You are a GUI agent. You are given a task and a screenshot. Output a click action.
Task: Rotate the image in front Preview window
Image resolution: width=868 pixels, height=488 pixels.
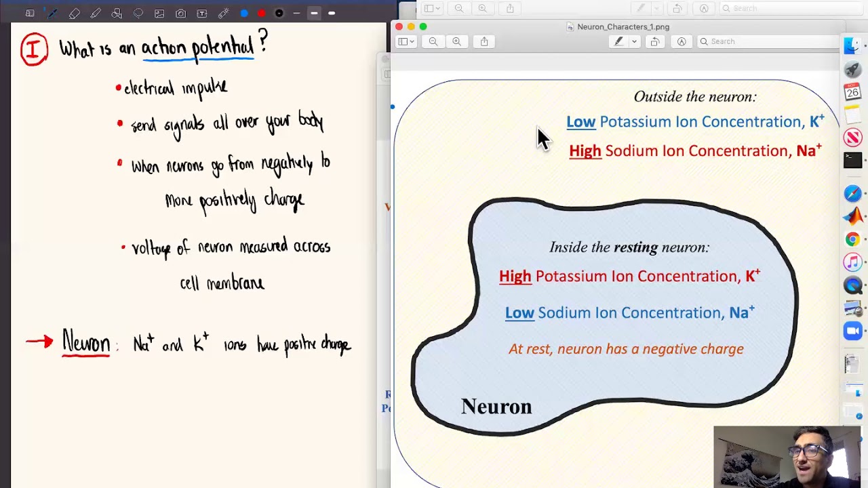coord(655,41)
